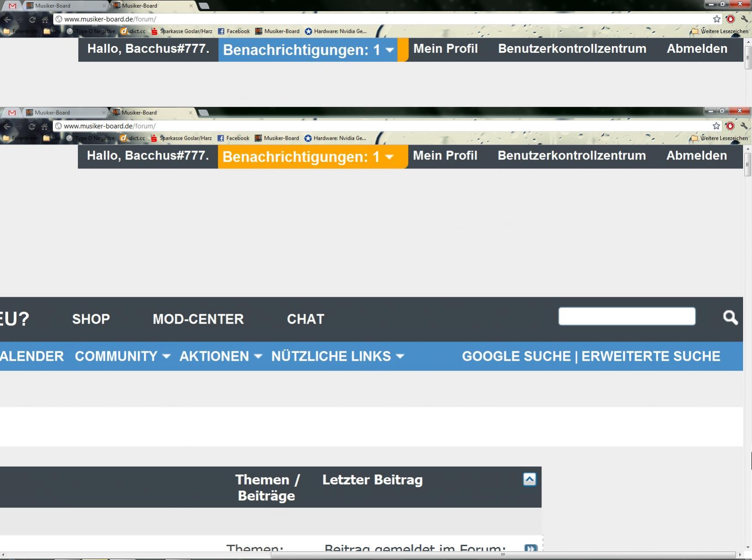
Task: Click the lower browser's horizontal scrollbar thumb
Action: click(503, 555)
